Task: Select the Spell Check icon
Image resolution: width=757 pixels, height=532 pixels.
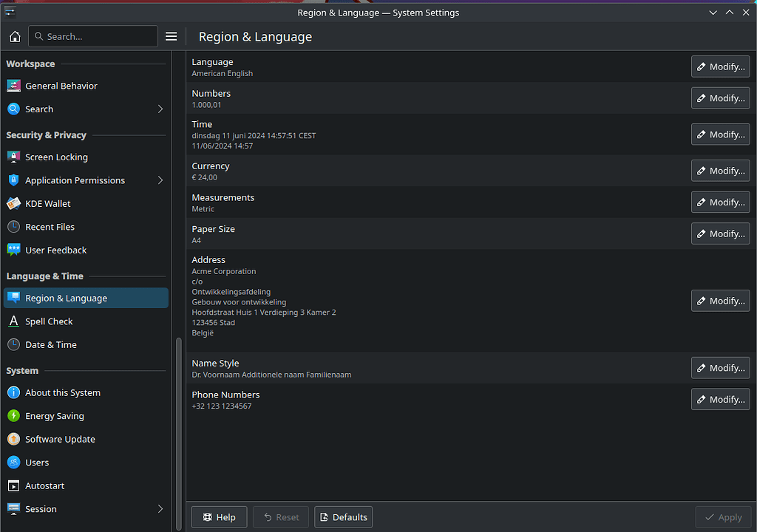Action: pyautogui.click(x=13, y=321)
